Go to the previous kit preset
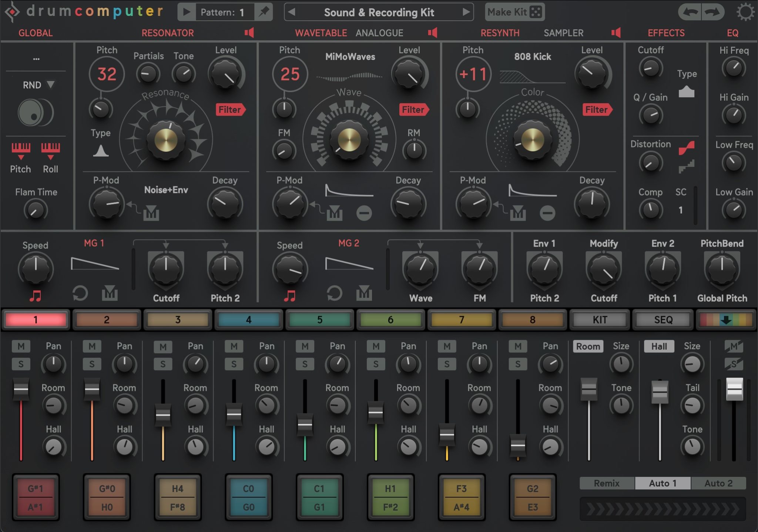Viewport: 758px width, 532px height. (x=292, y=12)
